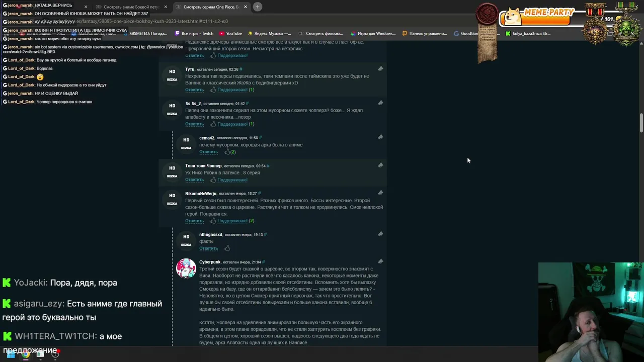
Task: Open a new browser tab
Action: click(x=257, y=7)
